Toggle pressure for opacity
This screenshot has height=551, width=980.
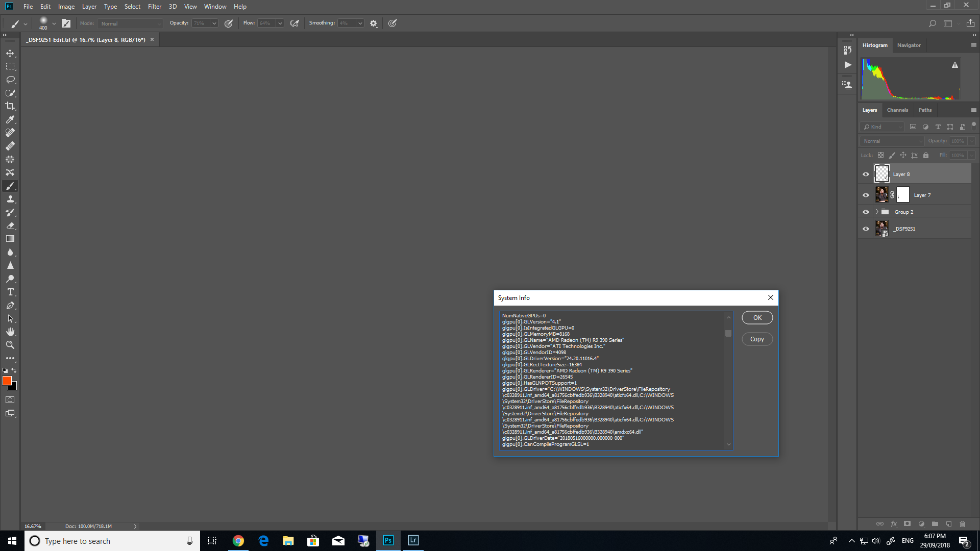click(x=229, y=23)
